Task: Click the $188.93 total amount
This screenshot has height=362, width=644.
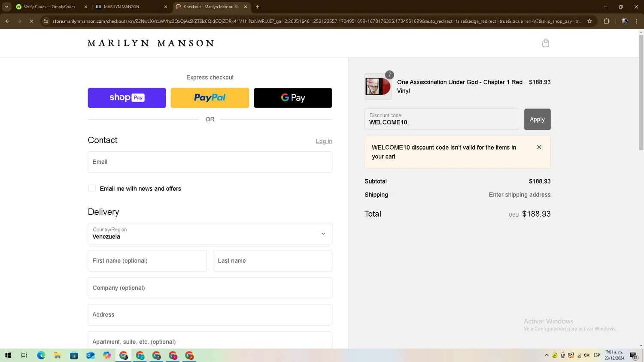Action: coord(536,214)
